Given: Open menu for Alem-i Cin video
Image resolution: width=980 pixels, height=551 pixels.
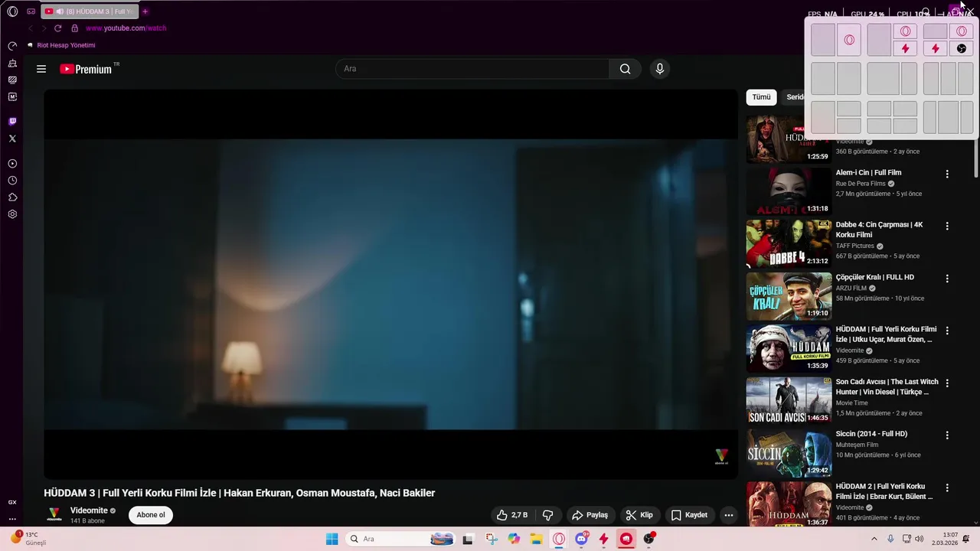Looking at the screenshot, I should pyautogui.click(x=947, y=174).
